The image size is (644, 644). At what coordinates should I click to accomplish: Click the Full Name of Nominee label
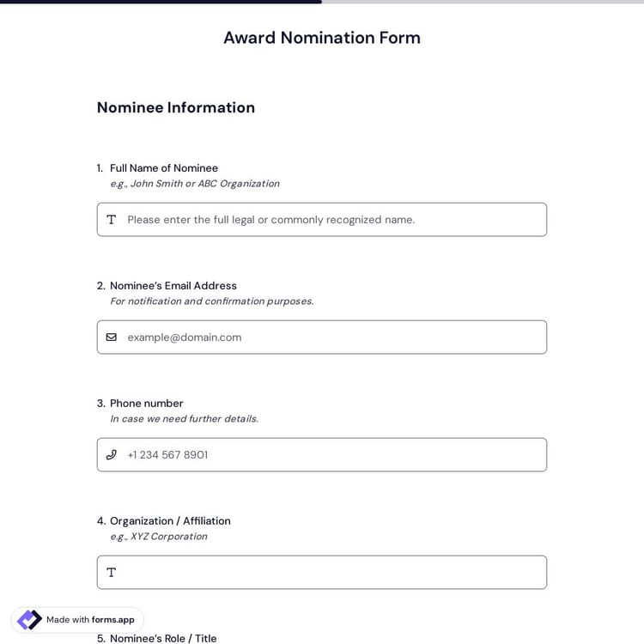coord(164,168)
